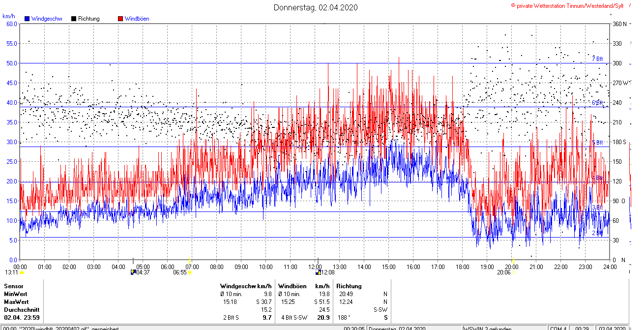Click the 188 ° direction value
This screenshot has width=644, height=330.
tap(345, 318)
